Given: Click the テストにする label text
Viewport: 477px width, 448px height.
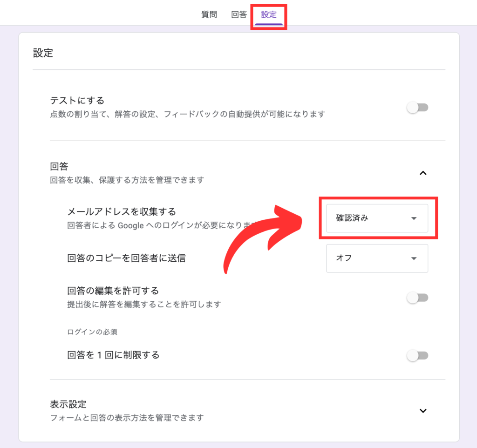Looking at the screenshot, I should tap(77, 101).
